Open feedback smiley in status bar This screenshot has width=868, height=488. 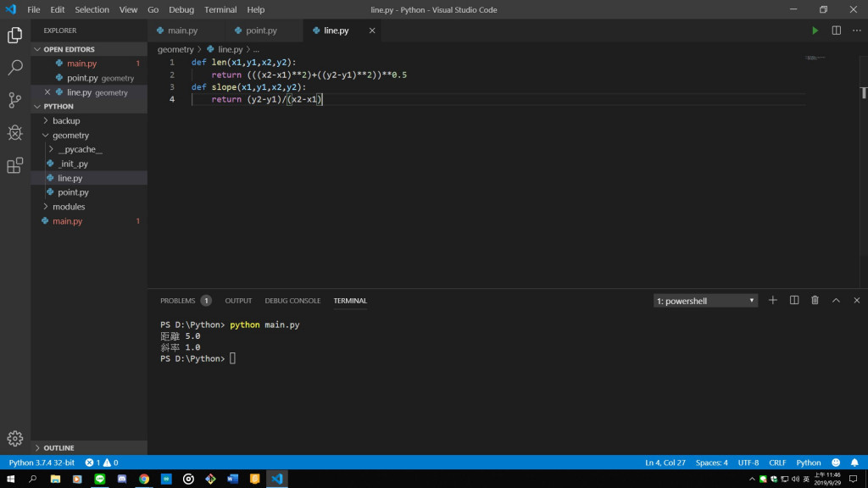pos(836,463)
